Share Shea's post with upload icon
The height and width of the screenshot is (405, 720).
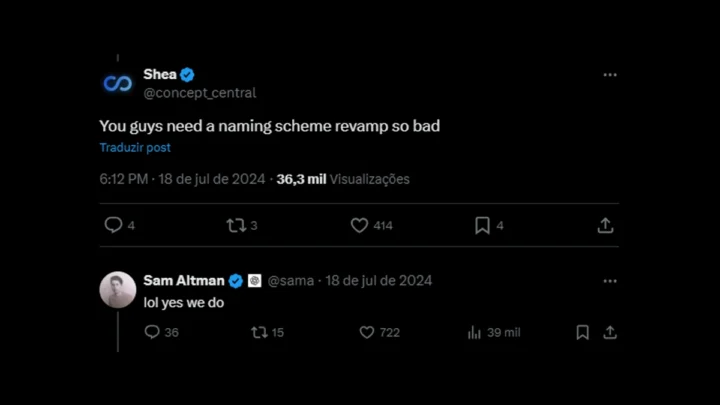605,226
